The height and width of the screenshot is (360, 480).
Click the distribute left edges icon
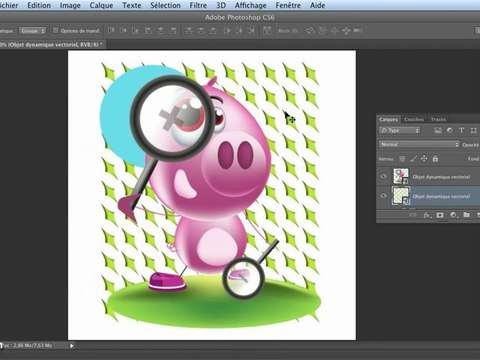[x=227, y=31]
